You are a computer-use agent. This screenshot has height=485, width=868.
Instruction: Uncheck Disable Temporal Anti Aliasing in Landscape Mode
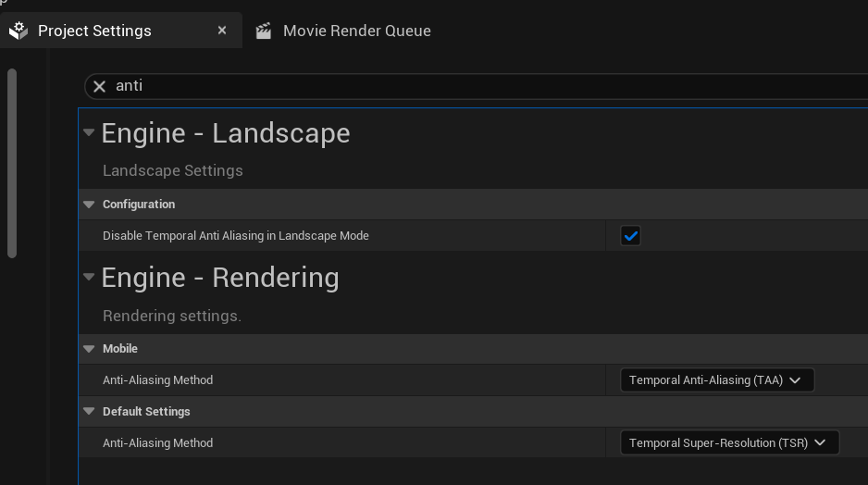tap(630, 236)
